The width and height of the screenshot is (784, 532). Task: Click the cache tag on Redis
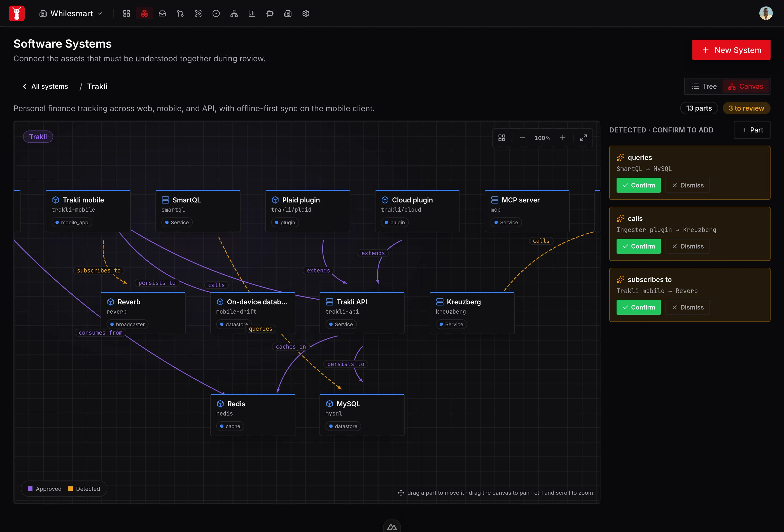click(x=230, y=426)
